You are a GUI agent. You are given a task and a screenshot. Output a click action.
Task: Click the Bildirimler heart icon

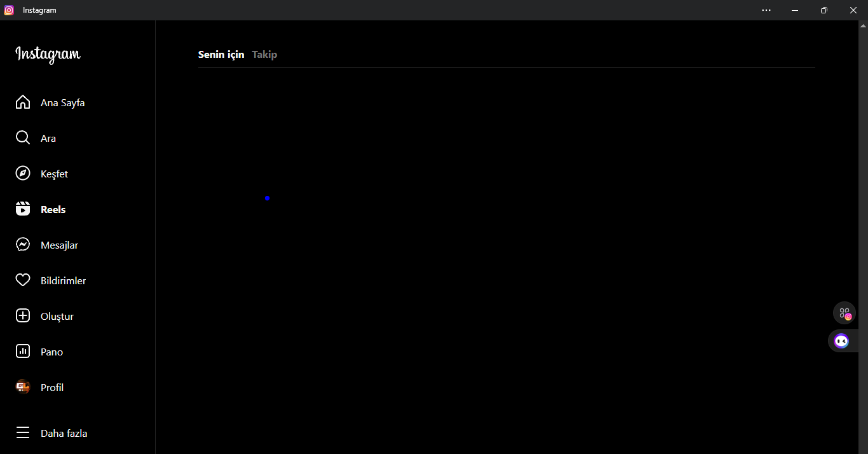click(23, 280)
